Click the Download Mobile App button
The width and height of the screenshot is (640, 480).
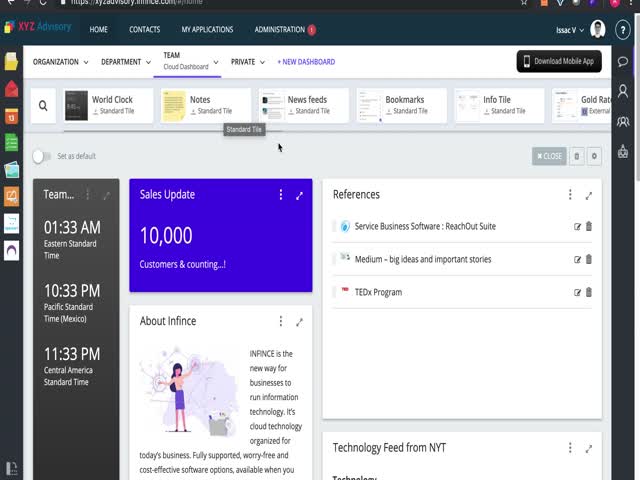pyautogui.click(x=559, y=61)
